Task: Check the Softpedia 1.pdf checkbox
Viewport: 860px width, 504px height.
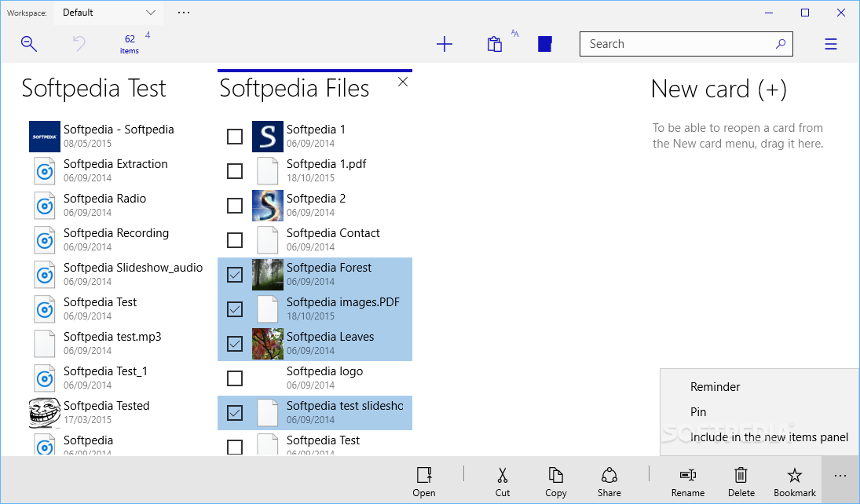Action: tap(235, 170)
